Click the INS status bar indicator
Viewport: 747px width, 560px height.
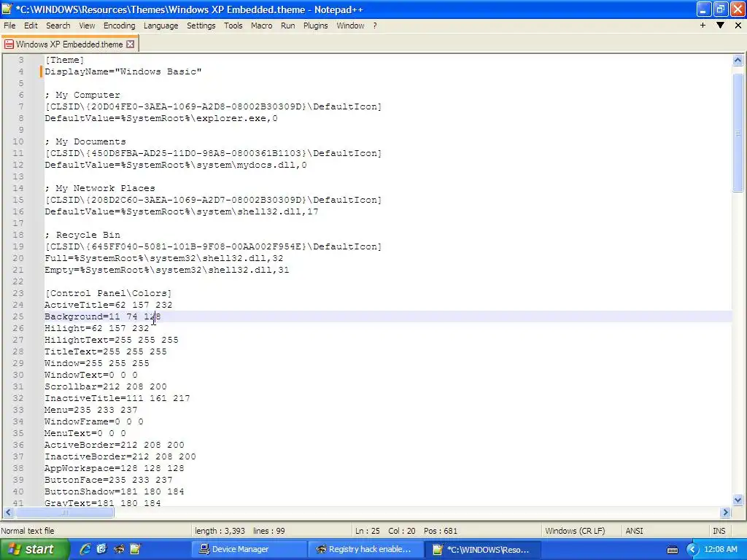[x=719, y=531]
